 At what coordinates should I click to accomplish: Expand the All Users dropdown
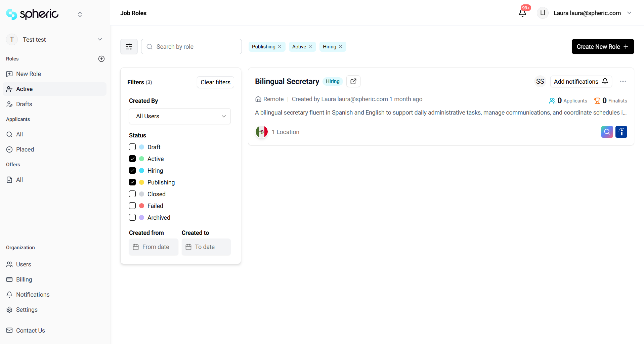(x=180, y=116)
